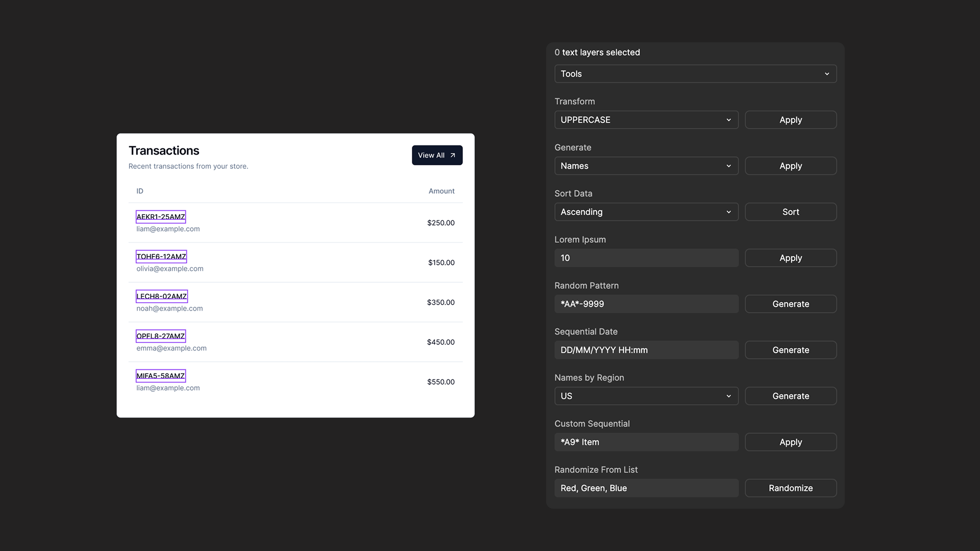The height and width of the screenshot is (551, 980).
Task: Generate the random pattern
Action: tap(790, 304)
